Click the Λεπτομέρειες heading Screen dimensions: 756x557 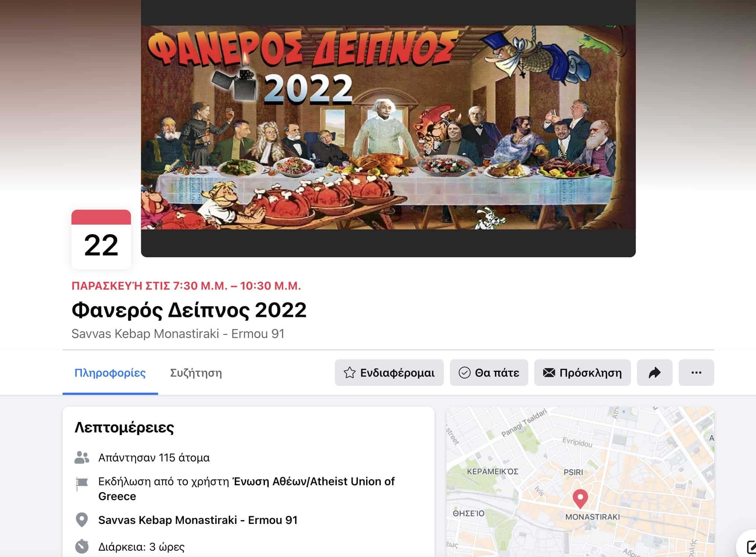(x=124, y=428)
